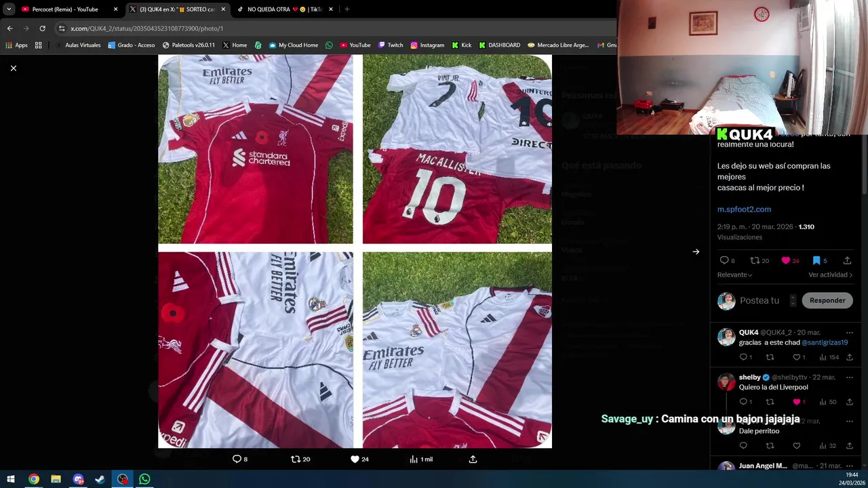Image resolution: width=868 pixels, height=488 pixels.
Task: Click the Responder button
Action: (827, 300)
